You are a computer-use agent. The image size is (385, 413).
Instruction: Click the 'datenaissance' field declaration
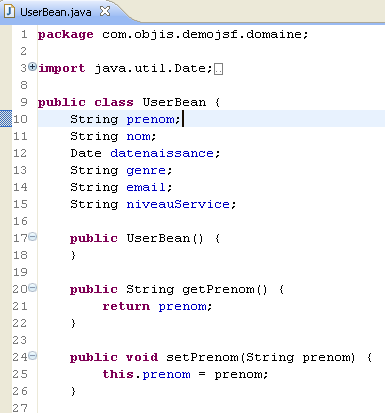point(162,153)
